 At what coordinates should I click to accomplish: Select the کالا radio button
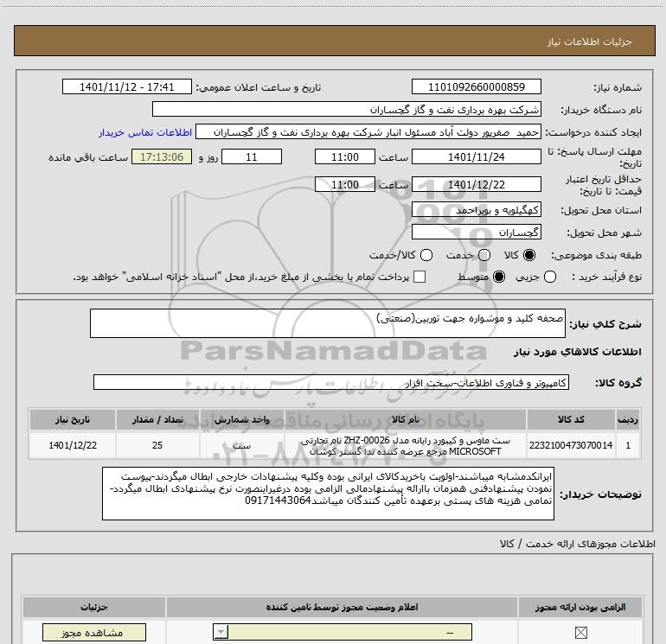pyautogui.click(x=529, y=255)
